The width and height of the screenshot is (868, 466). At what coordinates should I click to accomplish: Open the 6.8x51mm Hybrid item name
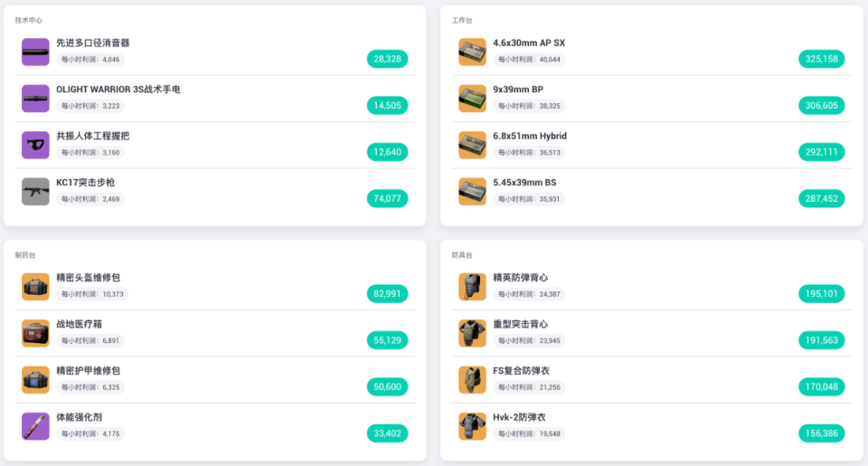tap(530, 137)
